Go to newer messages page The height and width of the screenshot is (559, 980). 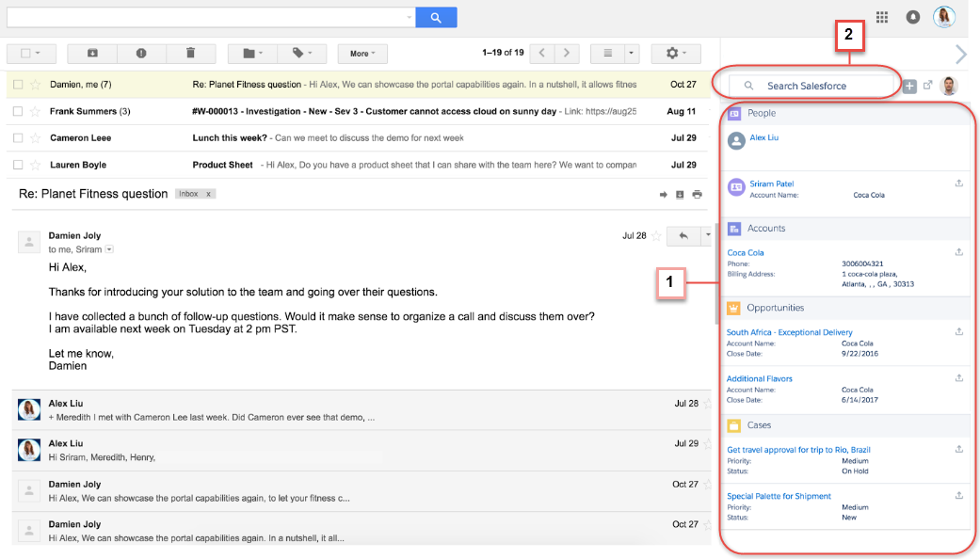tap(542, 53)
